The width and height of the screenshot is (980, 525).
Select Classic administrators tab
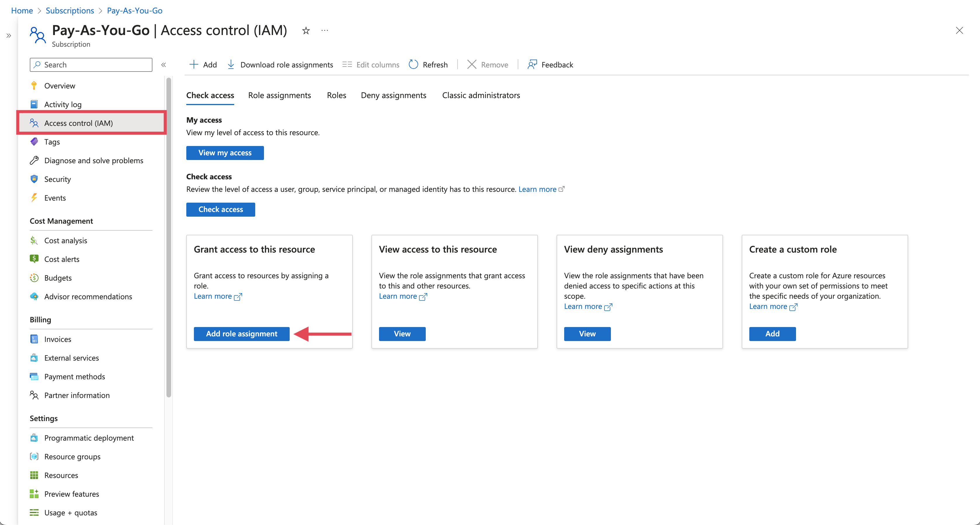point(481,95)
